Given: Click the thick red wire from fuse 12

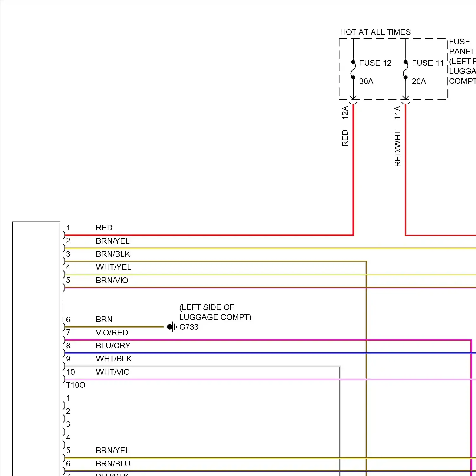Looking at the screenshot, I should coord(353,170).
